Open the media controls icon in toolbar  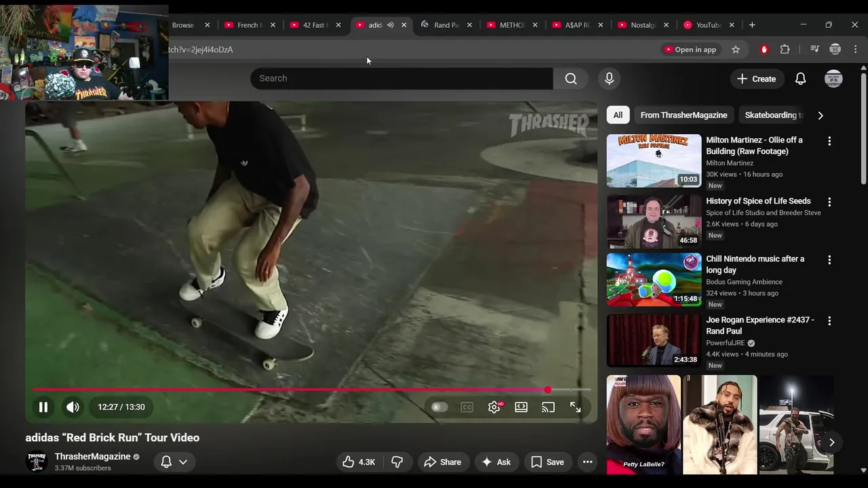point(815,49)
